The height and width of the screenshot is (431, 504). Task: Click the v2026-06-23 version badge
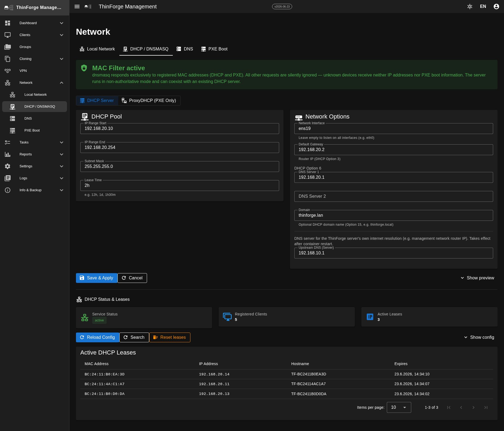282,7
